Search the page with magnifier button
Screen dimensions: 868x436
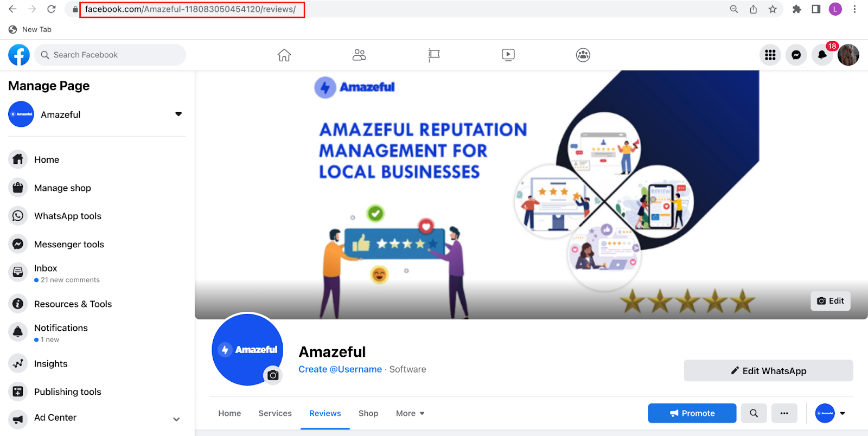pyautogui.click(x=754, y=413)
